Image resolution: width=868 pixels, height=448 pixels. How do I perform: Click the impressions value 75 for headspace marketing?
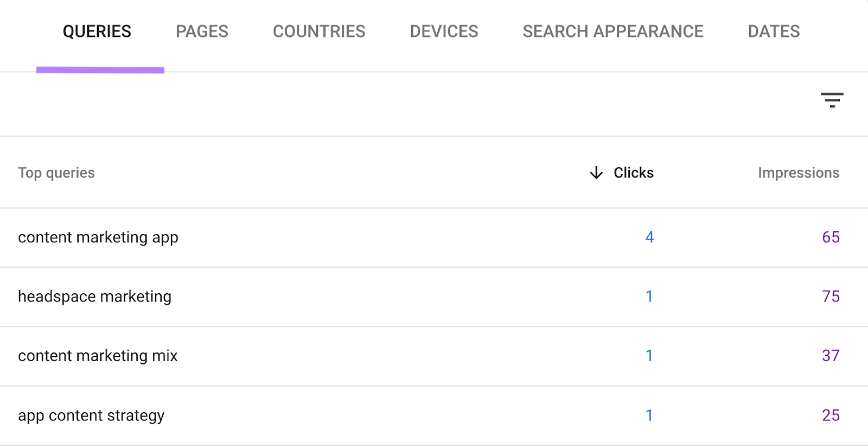(831, 296)
